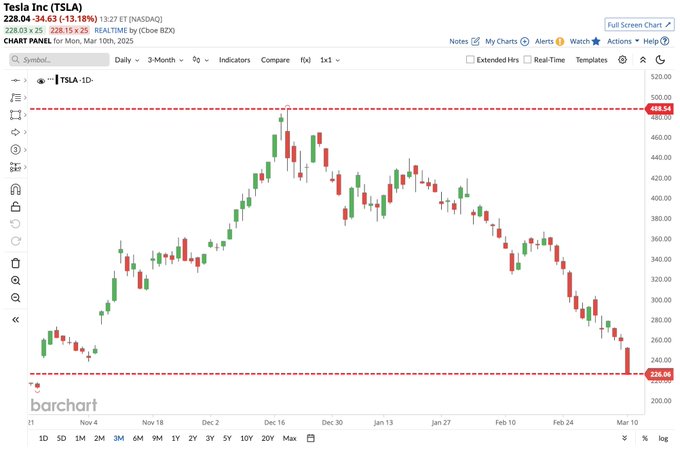680x453 pixels.
Task: Select the rectangle shape drawing tool
Action: pos(15,115)
